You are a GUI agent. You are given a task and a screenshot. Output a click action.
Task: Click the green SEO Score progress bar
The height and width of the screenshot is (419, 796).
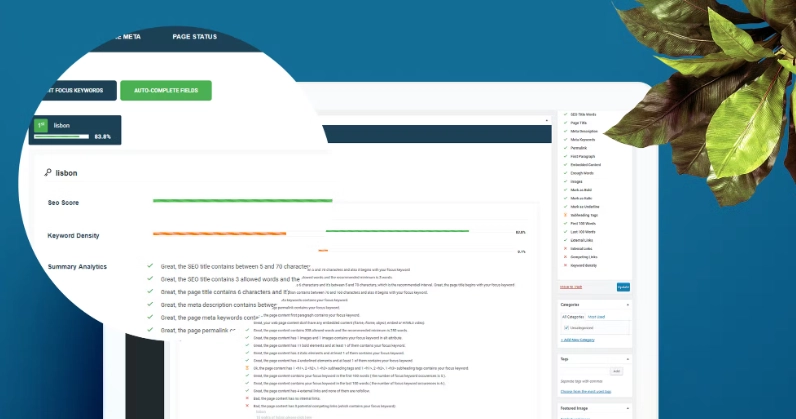pyautogui.click(x=240, y=201)
